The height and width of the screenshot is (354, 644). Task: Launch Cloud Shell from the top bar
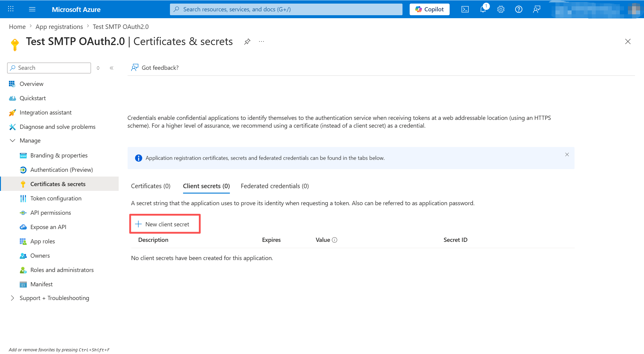coord(465,9)
